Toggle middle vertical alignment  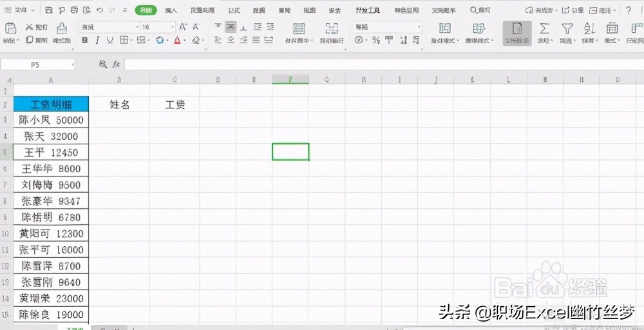point(231,27)
